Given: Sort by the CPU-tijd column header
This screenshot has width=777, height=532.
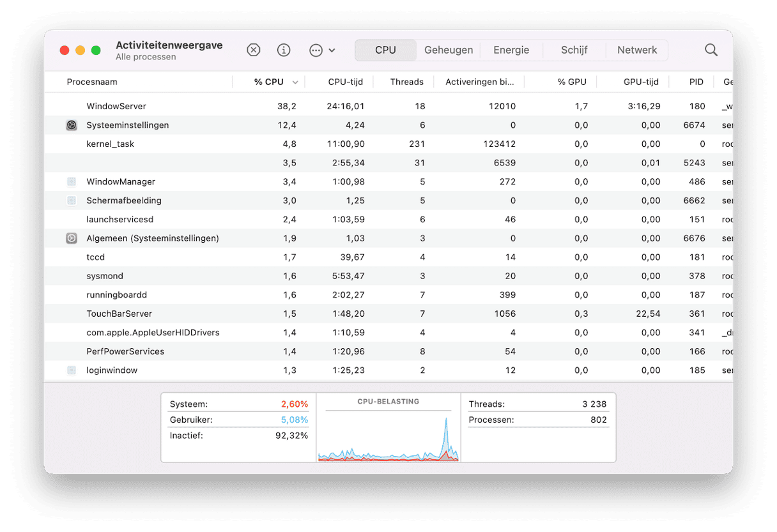Looking at the screenshot, I should [x=346, y=82].
